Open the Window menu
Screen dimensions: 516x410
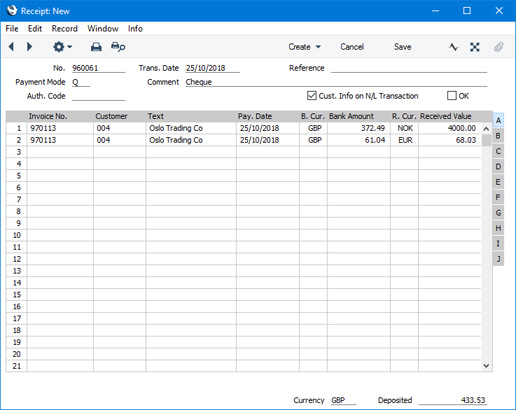pyautogui.click(x=103, y=29)
